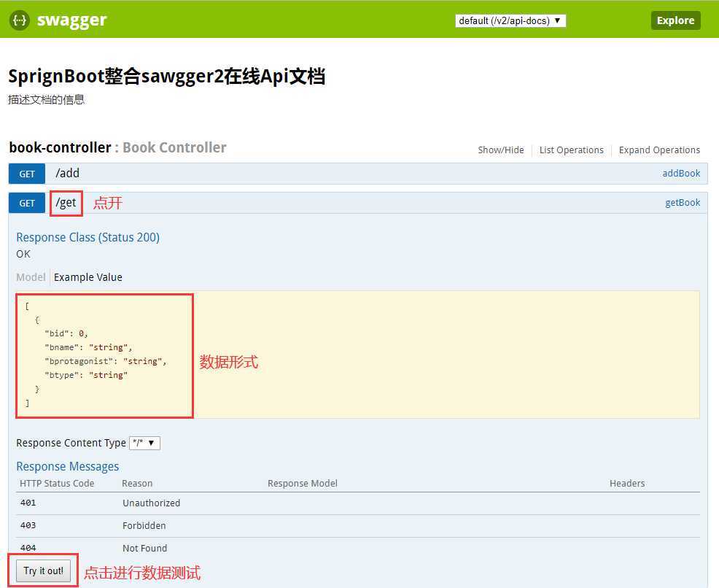
Task: Click the 'Reason' column header
Action: pos(137,483)
